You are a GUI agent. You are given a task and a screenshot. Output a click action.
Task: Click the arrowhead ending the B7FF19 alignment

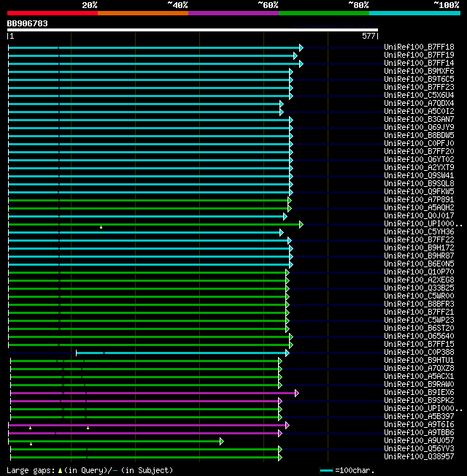coord(296,56)
